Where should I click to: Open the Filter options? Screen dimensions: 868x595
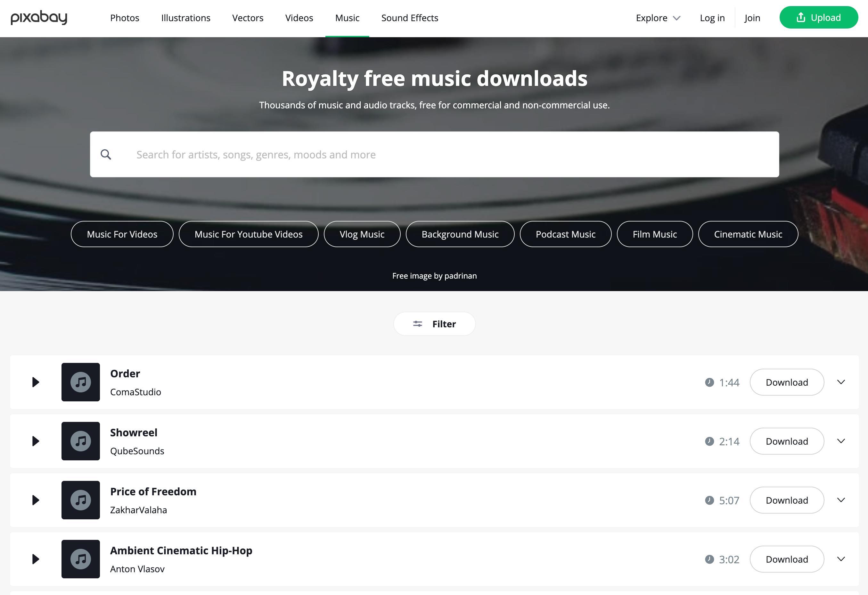click(x=434, y=324)
